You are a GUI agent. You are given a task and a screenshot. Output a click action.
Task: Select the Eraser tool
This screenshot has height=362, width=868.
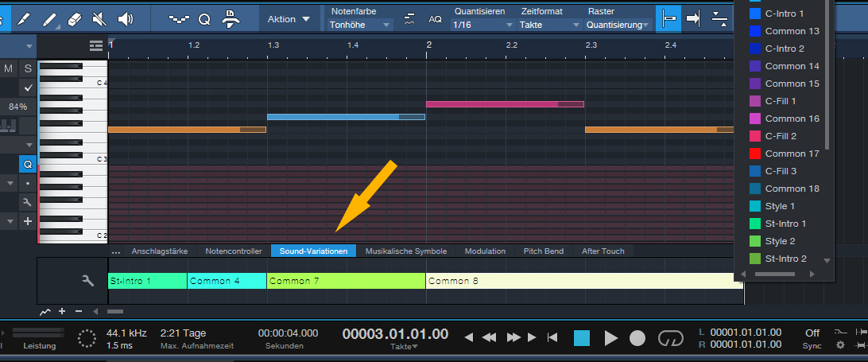click(x=76, y=18)
